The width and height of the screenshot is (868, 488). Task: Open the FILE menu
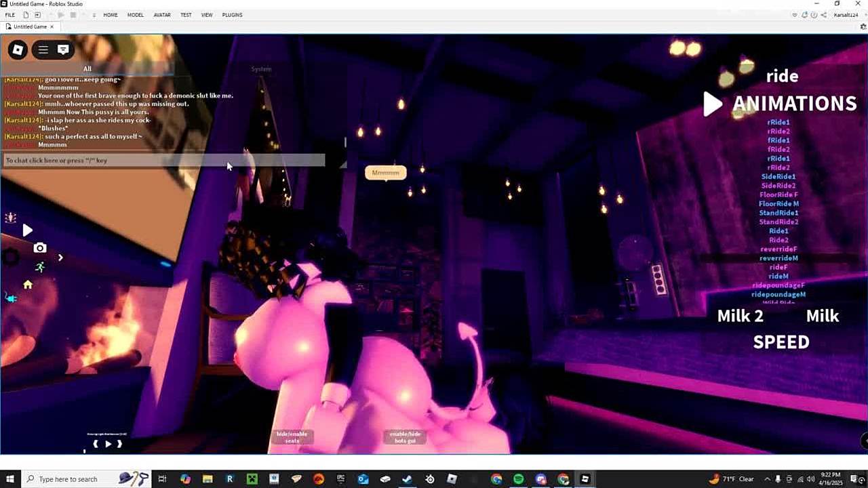pyautogui.click(x=10, y=15)
